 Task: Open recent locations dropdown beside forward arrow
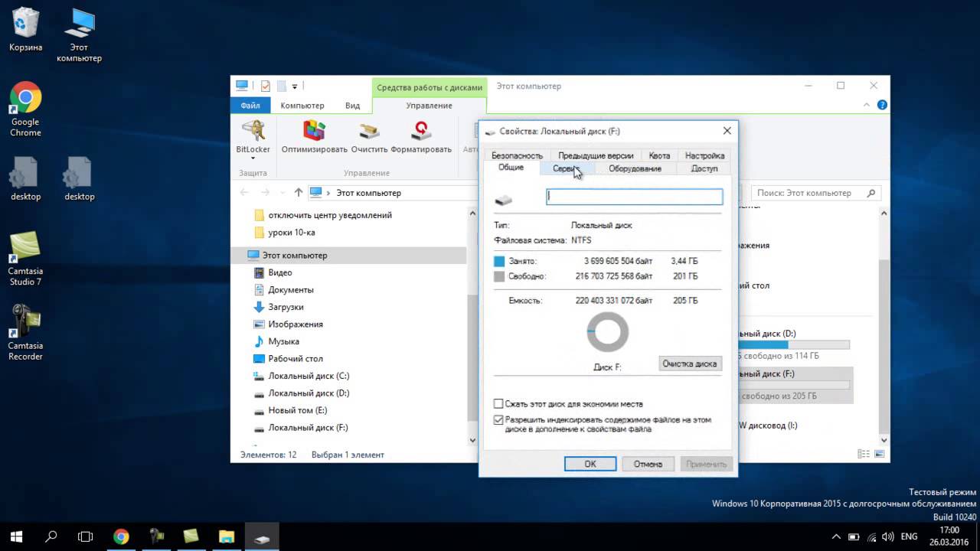(x=282, y=193)
